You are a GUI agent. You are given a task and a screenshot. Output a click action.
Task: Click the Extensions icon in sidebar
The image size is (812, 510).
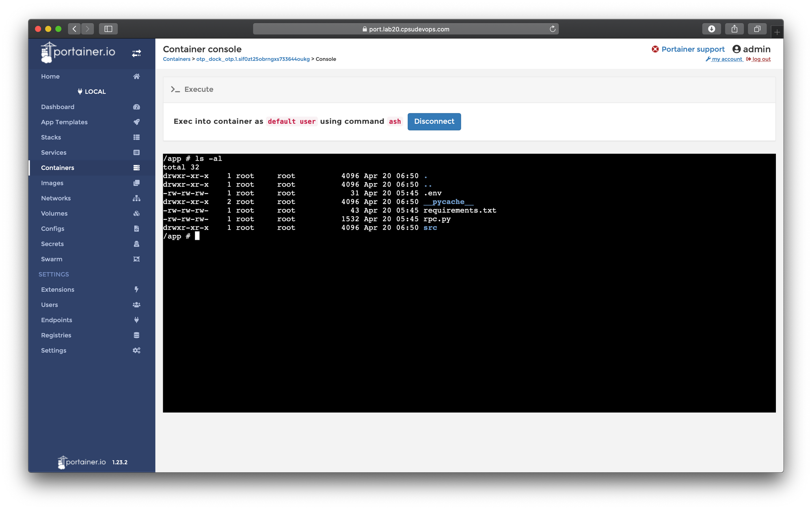click(136, 289)
